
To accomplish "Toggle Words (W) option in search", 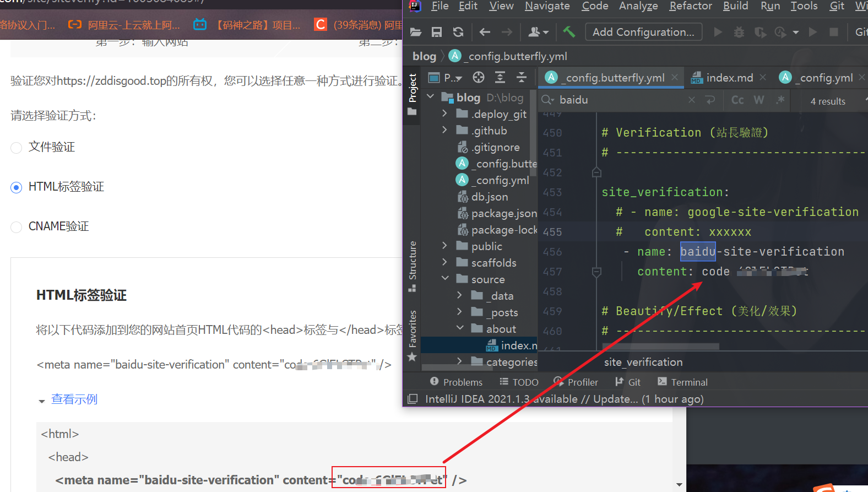I will 759,100.
